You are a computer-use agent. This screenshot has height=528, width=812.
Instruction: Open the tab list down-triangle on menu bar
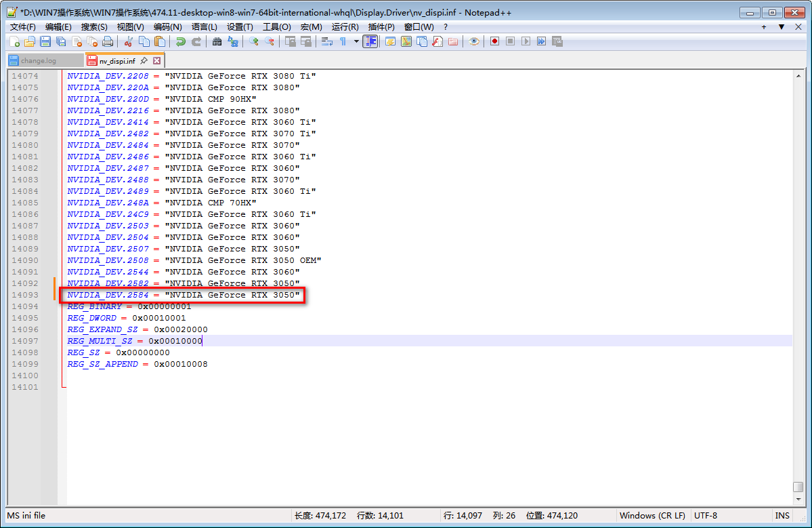pos(782,27)
